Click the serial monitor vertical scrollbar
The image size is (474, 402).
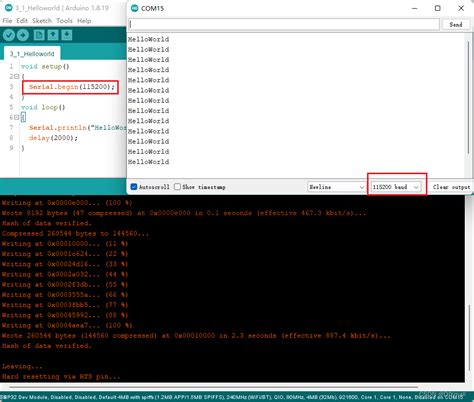pyautogui.click(x=468, y=97)
